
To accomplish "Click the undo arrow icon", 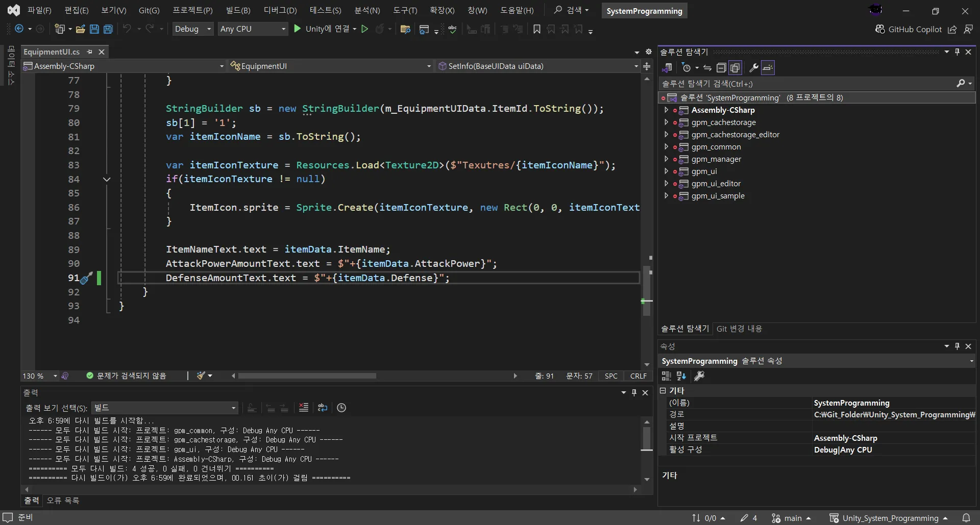I will coord(127,29).
